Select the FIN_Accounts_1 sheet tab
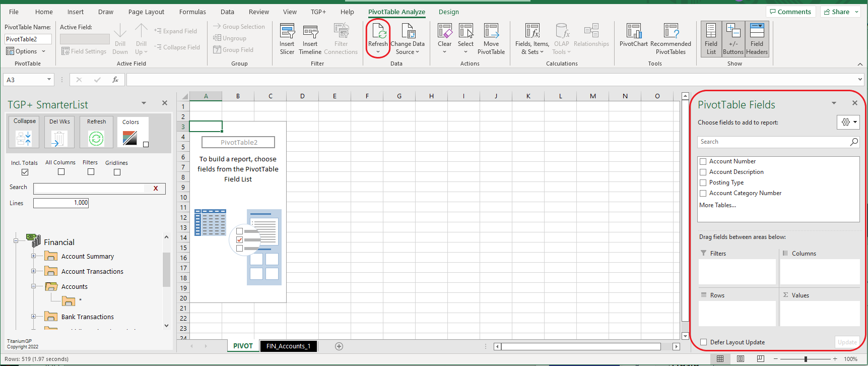Viewport: 868px width, 366px height. 289,346
